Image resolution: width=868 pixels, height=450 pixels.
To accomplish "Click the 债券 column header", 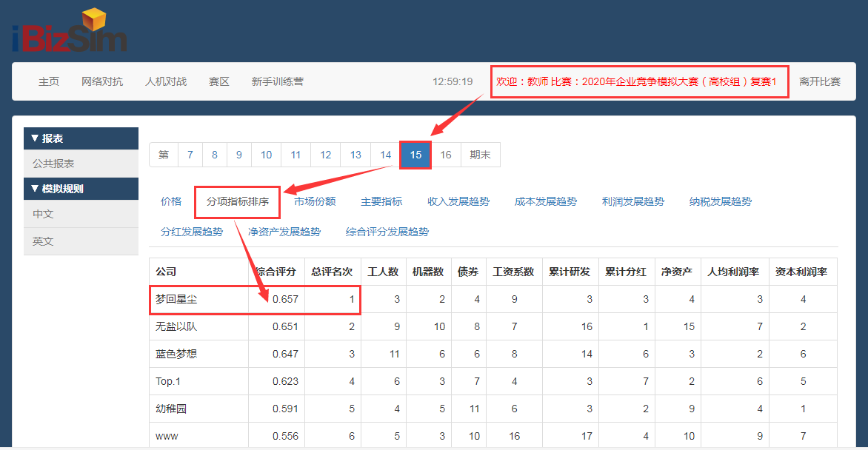I will (468, 272).
